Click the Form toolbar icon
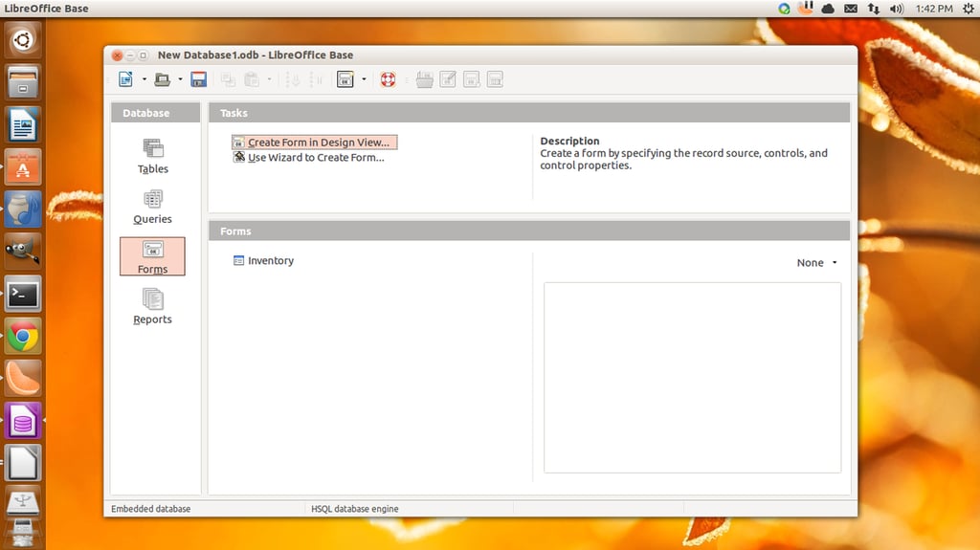 345,79
